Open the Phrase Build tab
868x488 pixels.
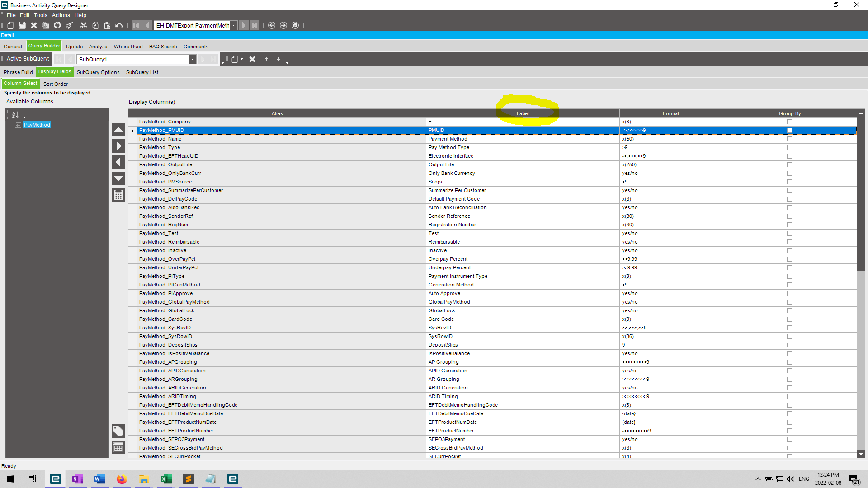click(x=18, y=72)
